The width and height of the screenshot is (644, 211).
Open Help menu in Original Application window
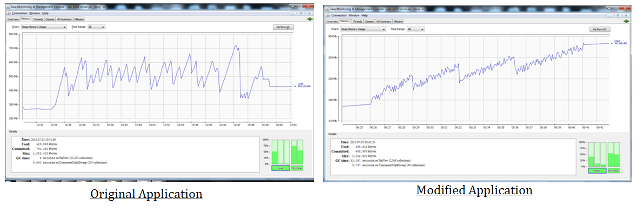click(x=45, y=13)
